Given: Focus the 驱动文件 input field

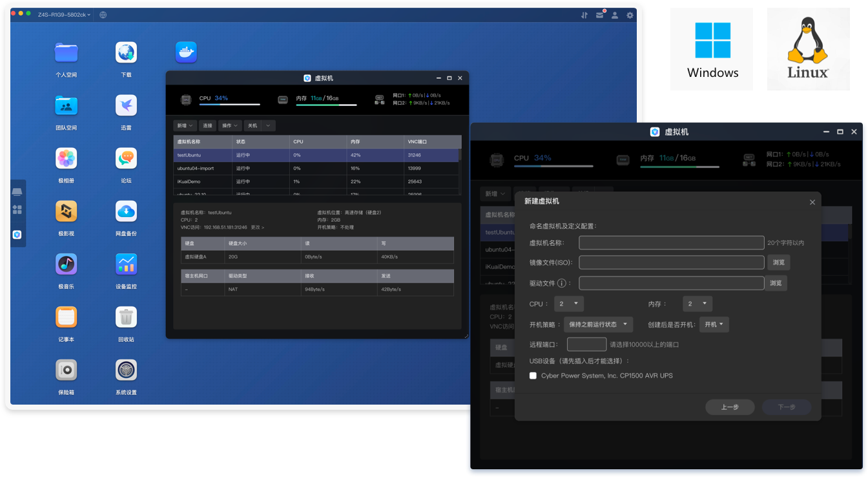Looking at the screenshot, I should [672, 283].
